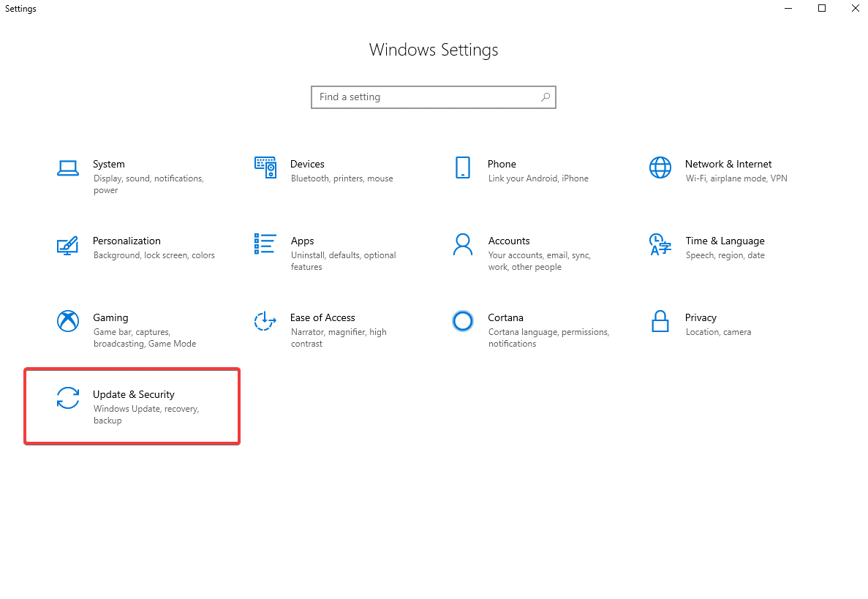Open Privacy via the padlock icon
The width and height of the screenshot is (868, 599).
pos(660,321)
